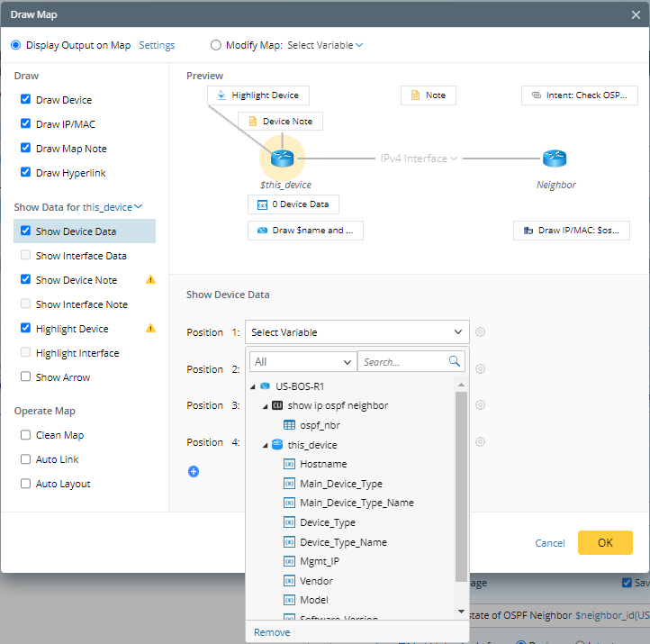Click the search magnifier icon in dropdown
The width and height of the screenshot is (650, 644).
click(456, 361)
